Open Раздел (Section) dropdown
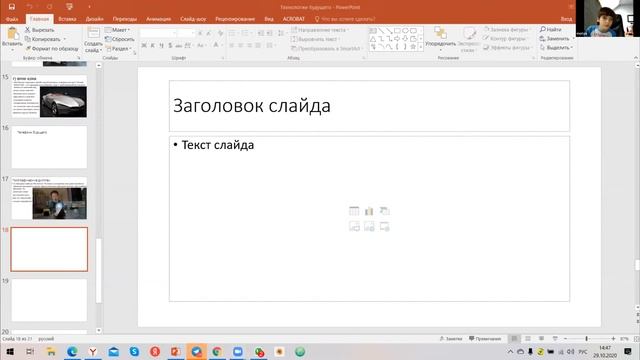The width and height of the screenshot is (640, 360). [118, 49]
